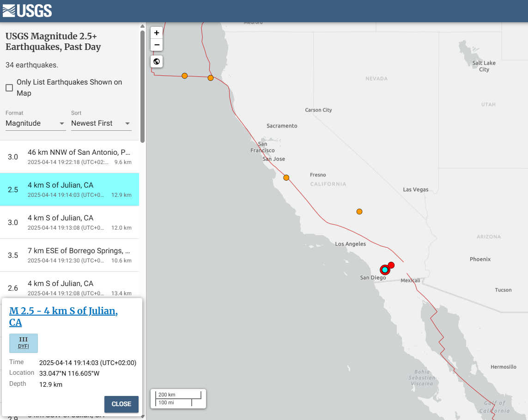Zoom in on the map
Screen dimensions: 528x420
tap(157, 33)
